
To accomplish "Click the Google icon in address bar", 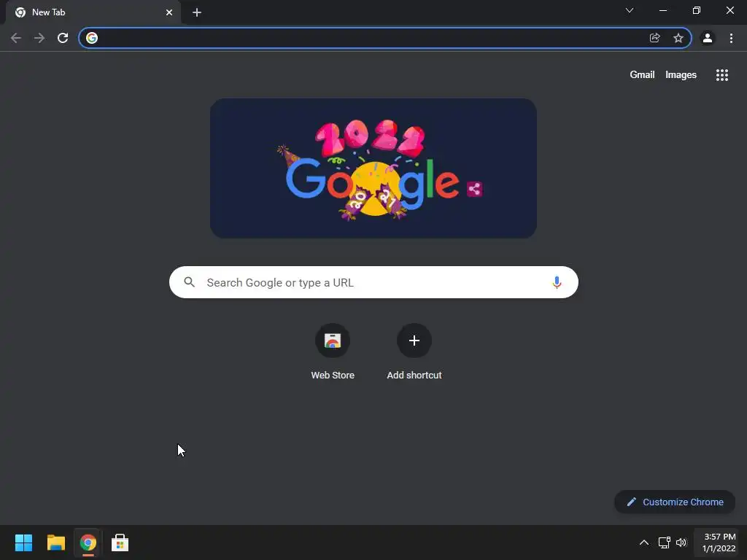I will tap(92, 38).
